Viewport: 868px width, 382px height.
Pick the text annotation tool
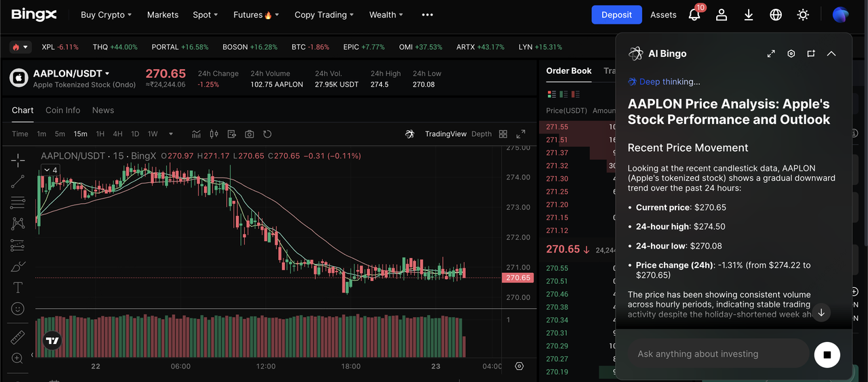18,288
